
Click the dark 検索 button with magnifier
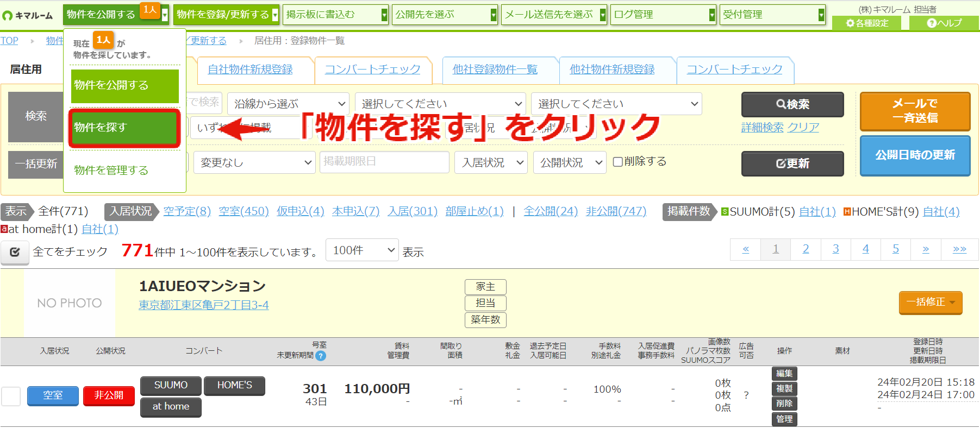[792, 104]
